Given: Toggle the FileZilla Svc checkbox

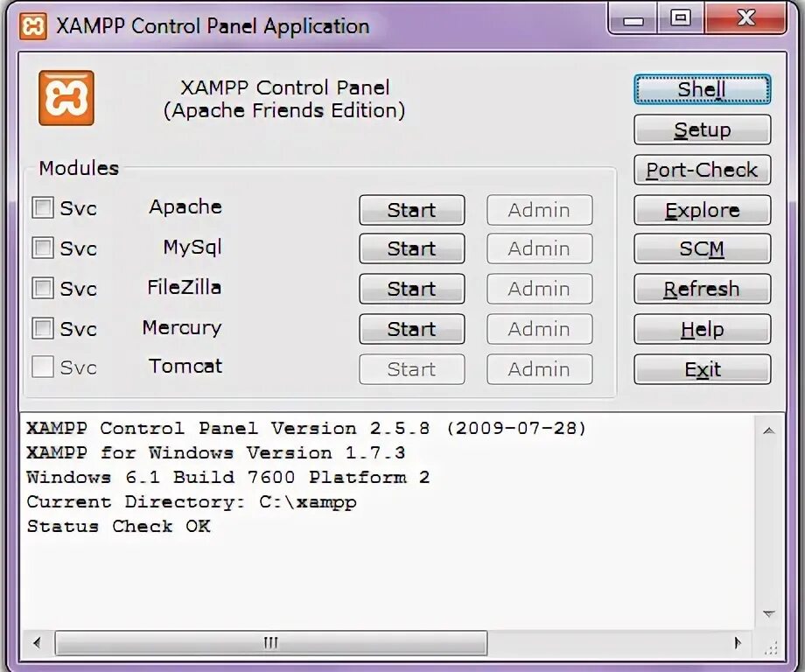Looking at the screenshot, I should [43, 288].
